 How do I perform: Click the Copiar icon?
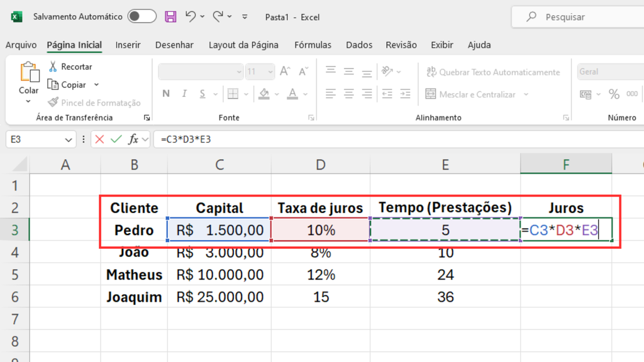tap(52, 84)
